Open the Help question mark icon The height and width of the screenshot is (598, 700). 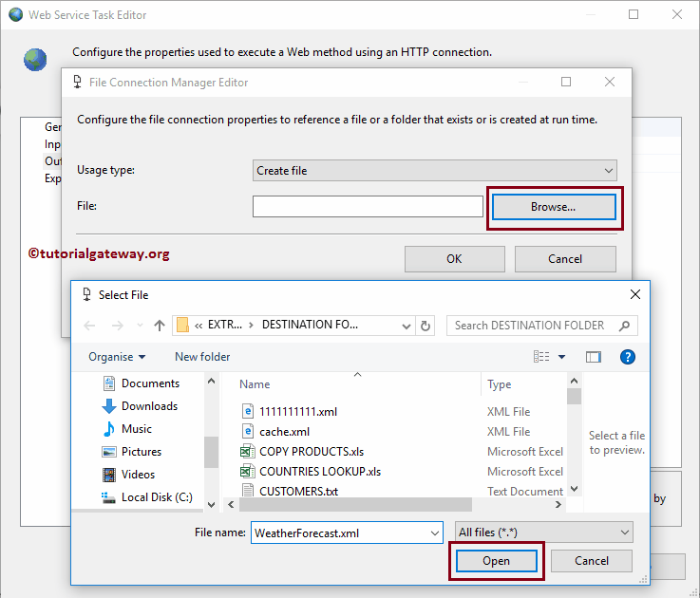click(x=627, y=357)
